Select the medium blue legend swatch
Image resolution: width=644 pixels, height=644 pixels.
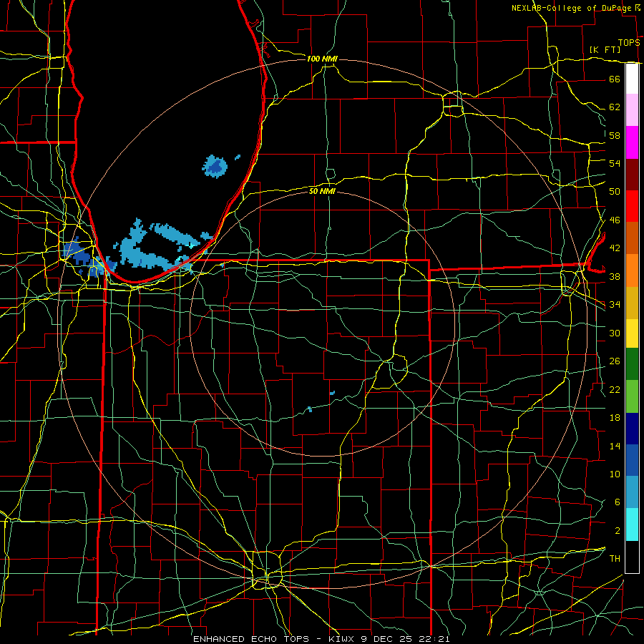coord(632,460)
